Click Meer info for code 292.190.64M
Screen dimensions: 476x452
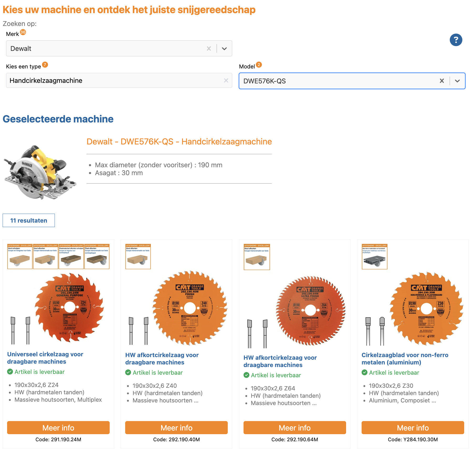(295, 428)
